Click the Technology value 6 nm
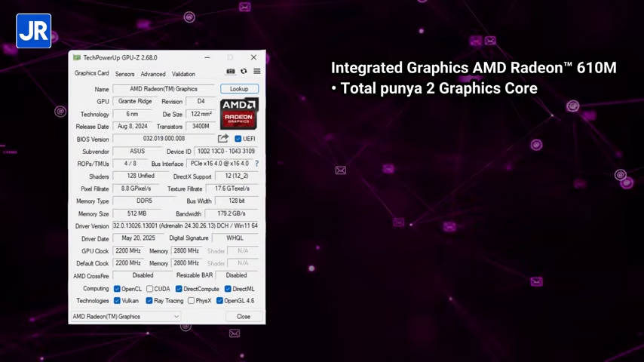The width and height of the screenshot is (644, 362). pyautogui.click(x=132, y=114)
